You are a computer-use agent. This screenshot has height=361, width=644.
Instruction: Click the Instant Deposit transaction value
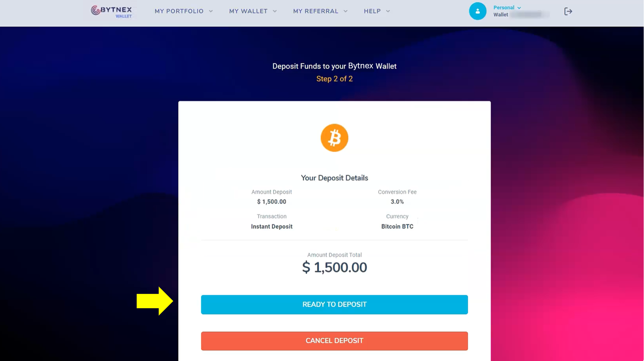tap(272, 227)
